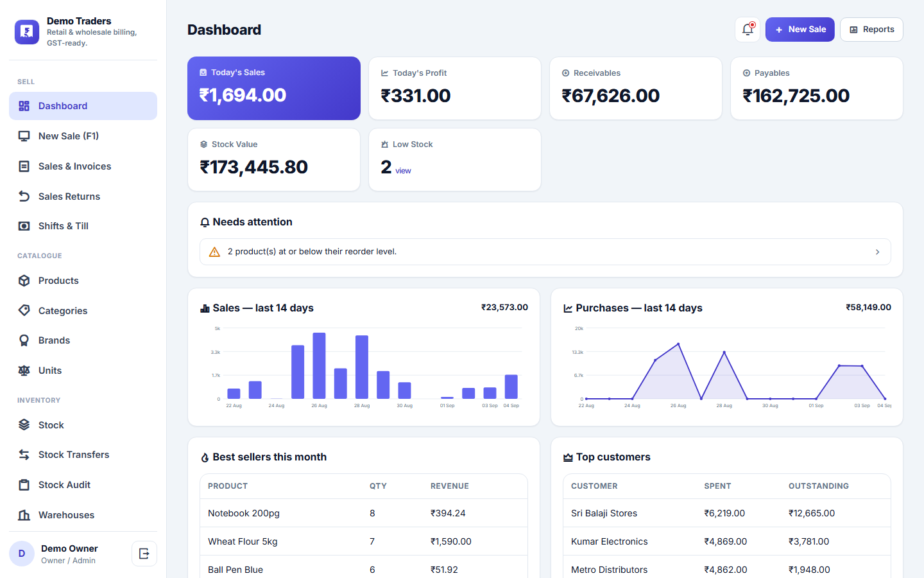
Task: Click the ₹12,665.00 outstanding value
Action: point(812,513)
